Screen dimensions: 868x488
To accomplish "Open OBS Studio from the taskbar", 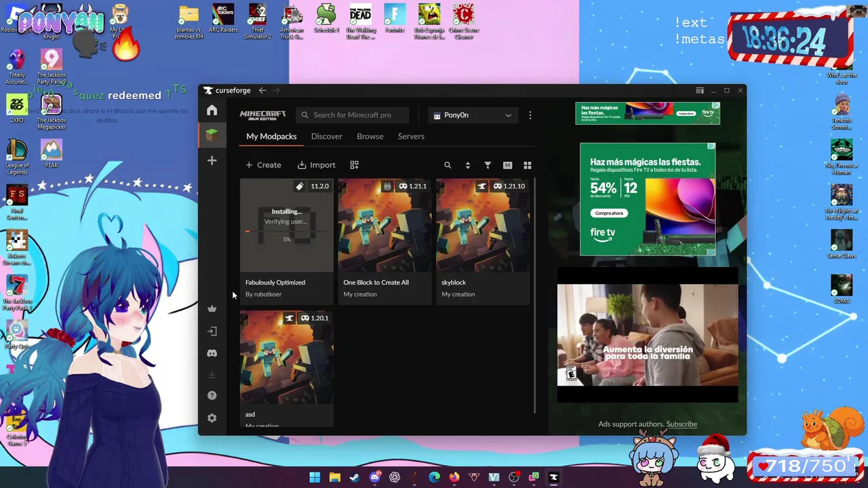I will (x=514, y=477).
